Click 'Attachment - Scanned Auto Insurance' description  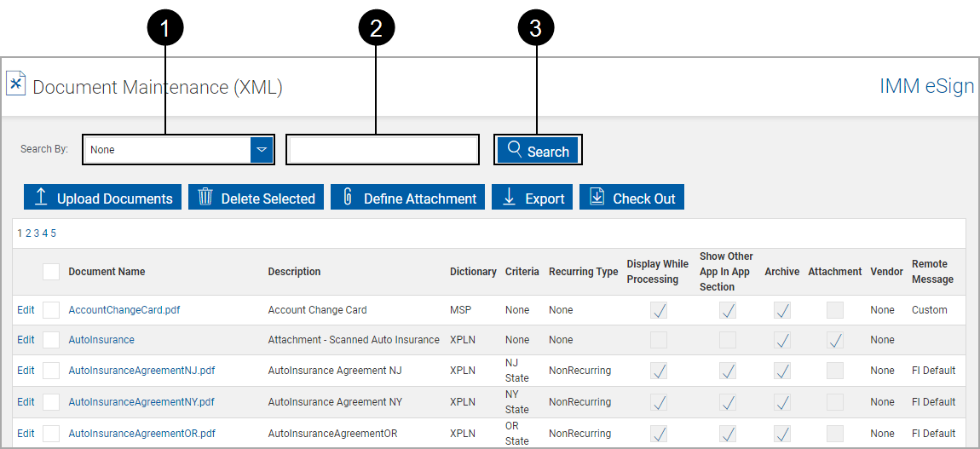coord(354,340)
